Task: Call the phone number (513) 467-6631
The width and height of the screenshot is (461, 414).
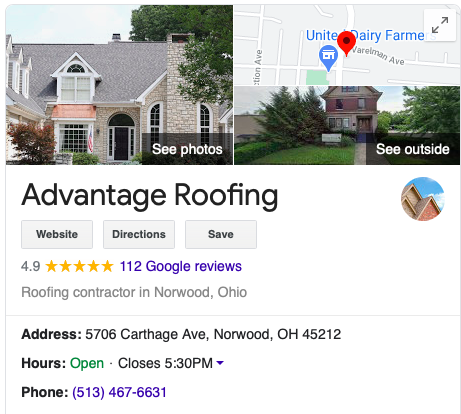Action: click(x=119, y=392)
